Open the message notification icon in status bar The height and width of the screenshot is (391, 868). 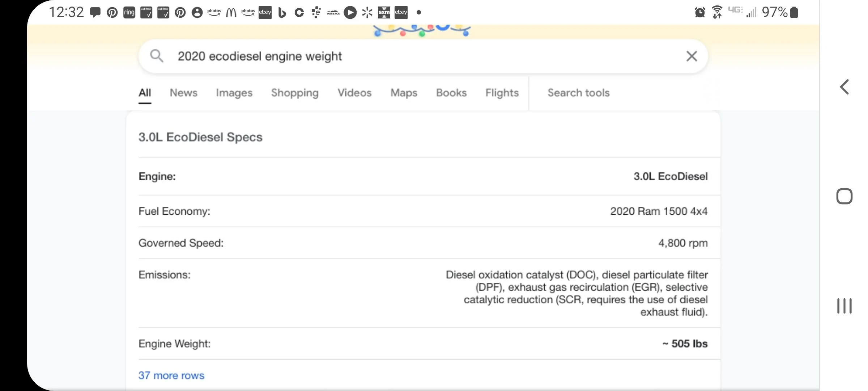point(95,12)
